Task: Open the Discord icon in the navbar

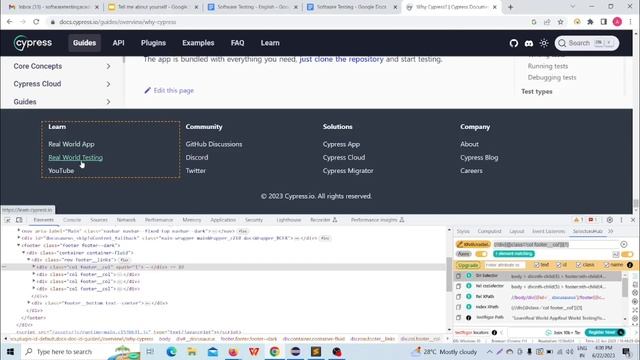Action: coord(529,43)
